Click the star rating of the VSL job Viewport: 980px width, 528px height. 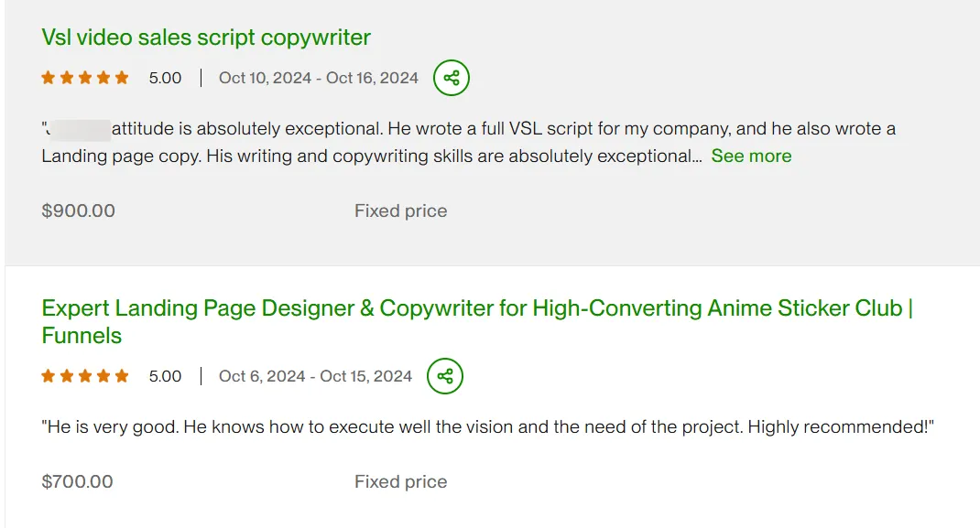[85, 78]
